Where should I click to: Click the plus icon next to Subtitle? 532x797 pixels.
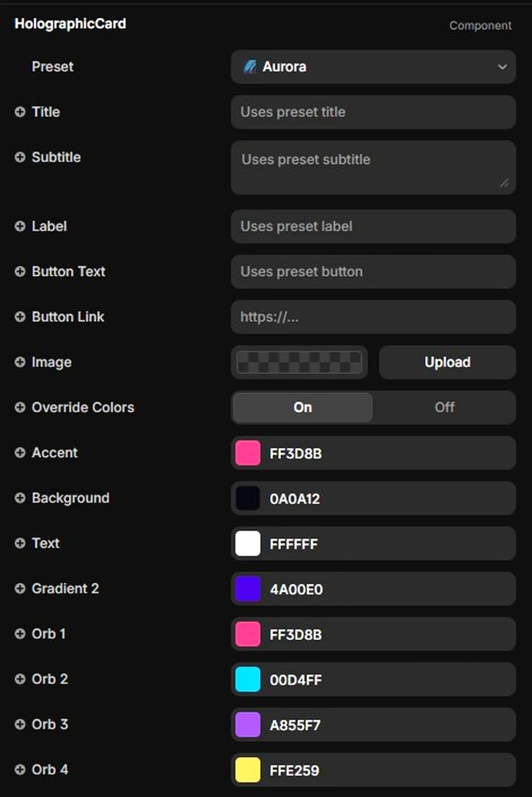click(x=20, y=157)
